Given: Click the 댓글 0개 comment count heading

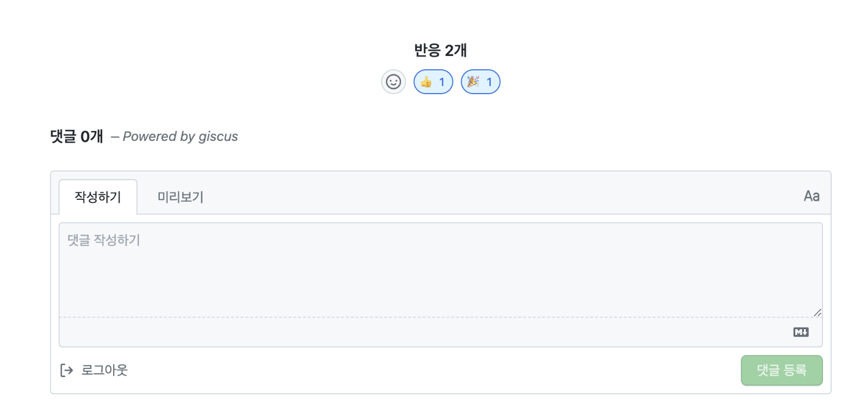Looking at the screenshot, I should click(x=77, y=136).
